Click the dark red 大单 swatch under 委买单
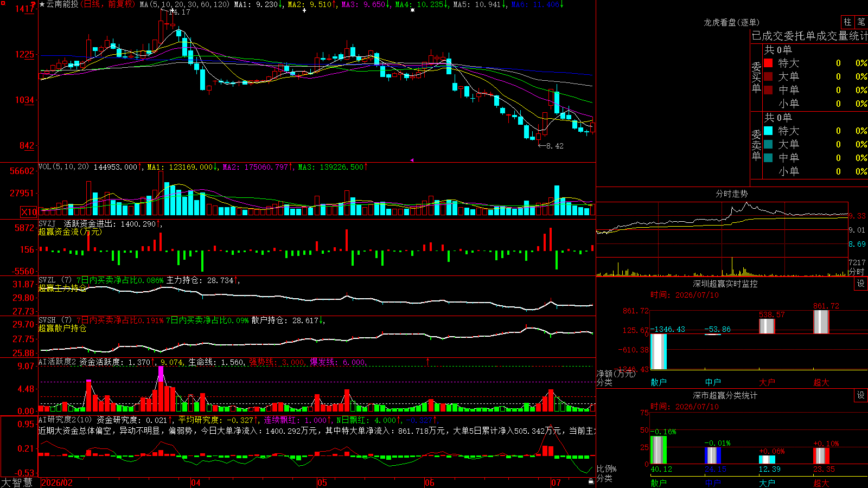This screenshot has height=488, width=868. point(768,76)
